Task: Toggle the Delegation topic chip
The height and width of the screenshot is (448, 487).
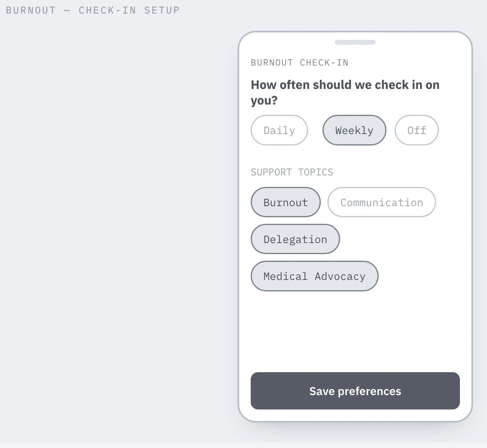Action: click(295, 239)
